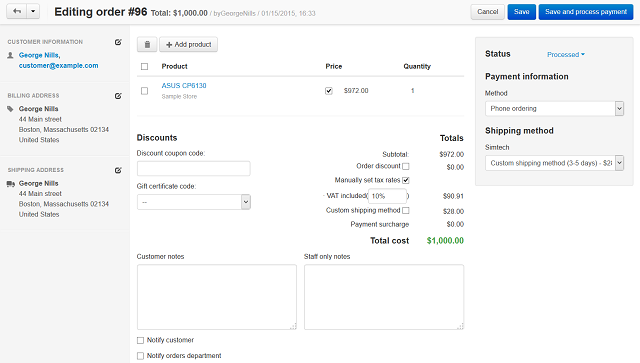Enable Notify customer checkbox

click(140, 340)
